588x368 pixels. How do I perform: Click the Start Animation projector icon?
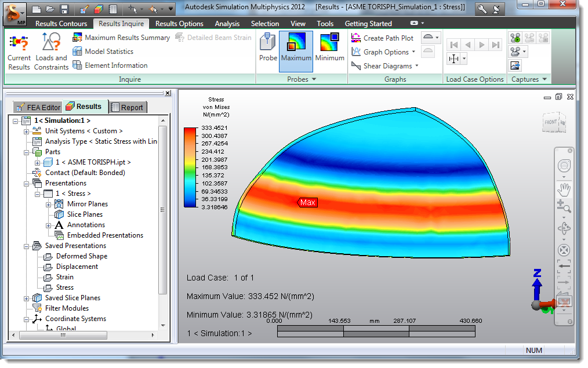click(x=516, y=38)
